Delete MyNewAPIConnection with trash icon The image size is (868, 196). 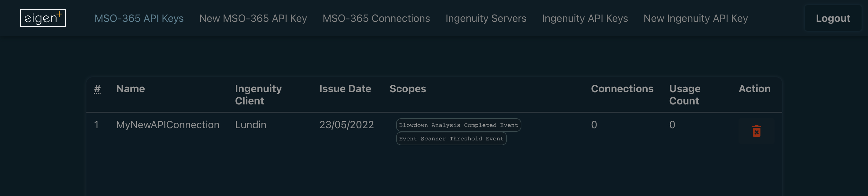[x=756, y=131]
